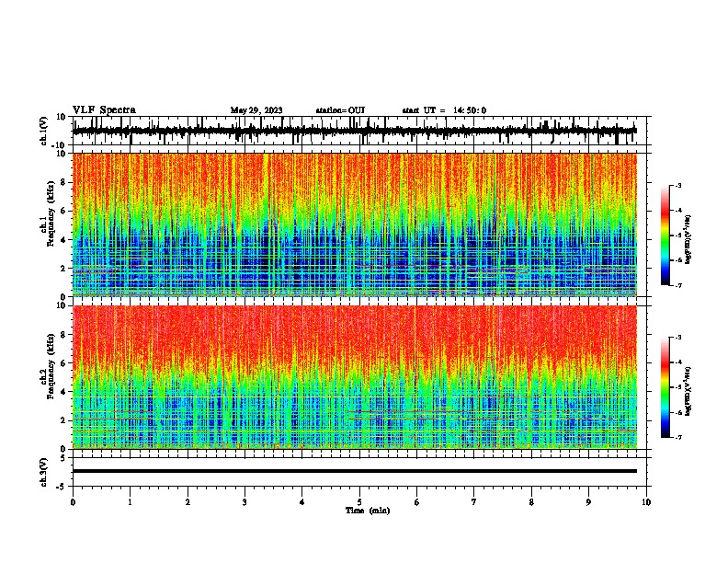Viewport: 728px width, 563px height.
Task: Click the '-5' tick on ch.3(V) axis
Action: 62,487
